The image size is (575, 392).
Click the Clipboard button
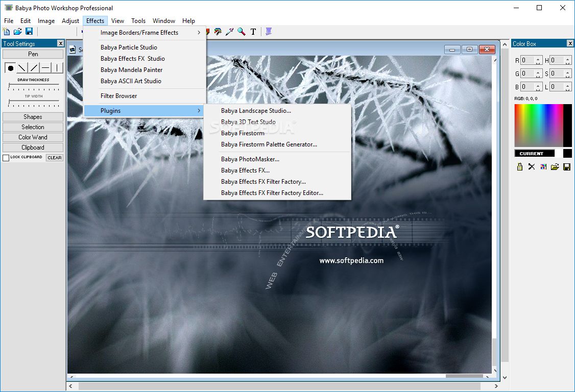33,148
